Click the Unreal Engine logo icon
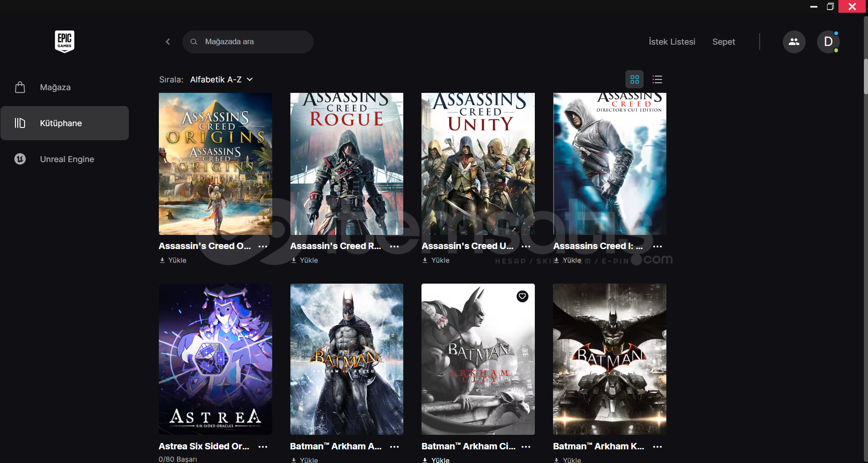Viewport: 868px width, 463px height. tap(20, 159)
